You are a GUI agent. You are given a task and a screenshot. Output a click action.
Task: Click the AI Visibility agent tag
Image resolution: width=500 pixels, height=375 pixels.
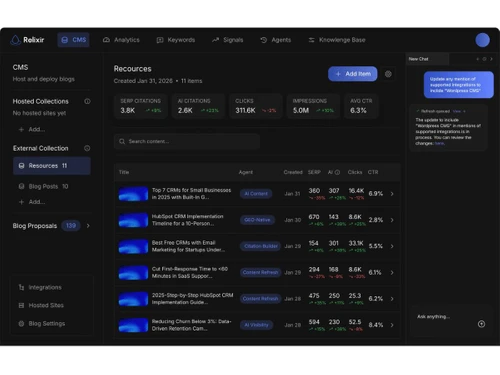pos(256,325)
